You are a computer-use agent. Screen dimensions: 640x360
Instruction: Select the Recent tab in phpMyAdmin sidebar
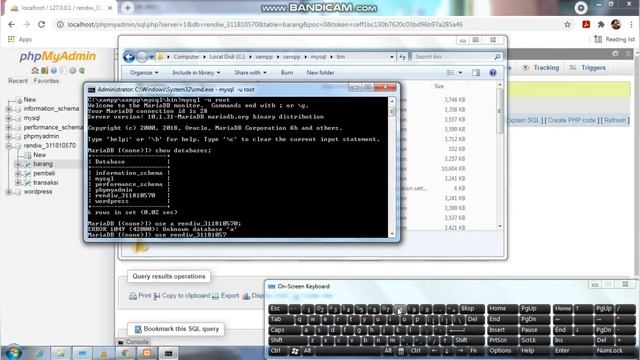tap(18, 81)
